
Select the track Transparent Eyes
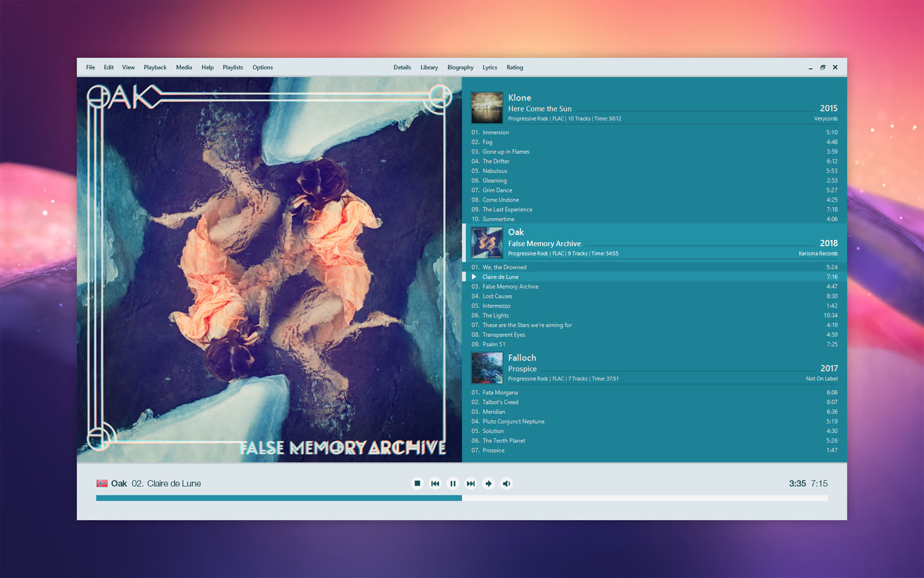pos(654,335)
